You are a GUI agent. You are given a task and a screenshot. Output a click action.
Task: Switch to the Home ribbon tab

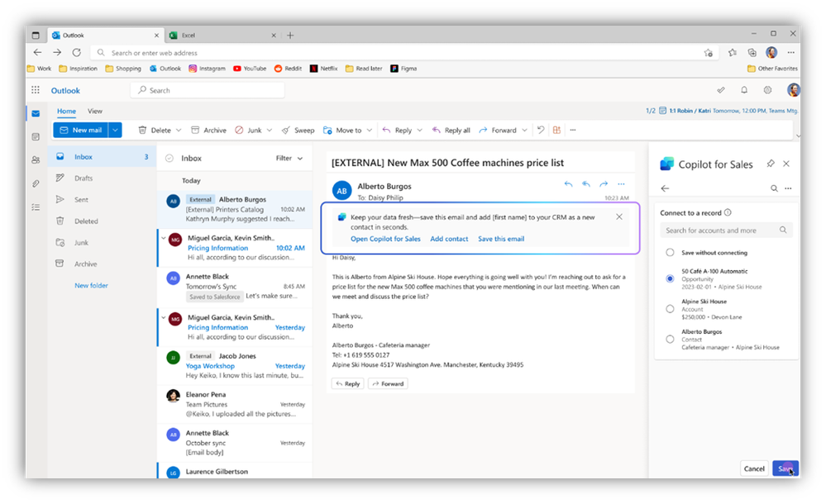(x=66, y=111)
